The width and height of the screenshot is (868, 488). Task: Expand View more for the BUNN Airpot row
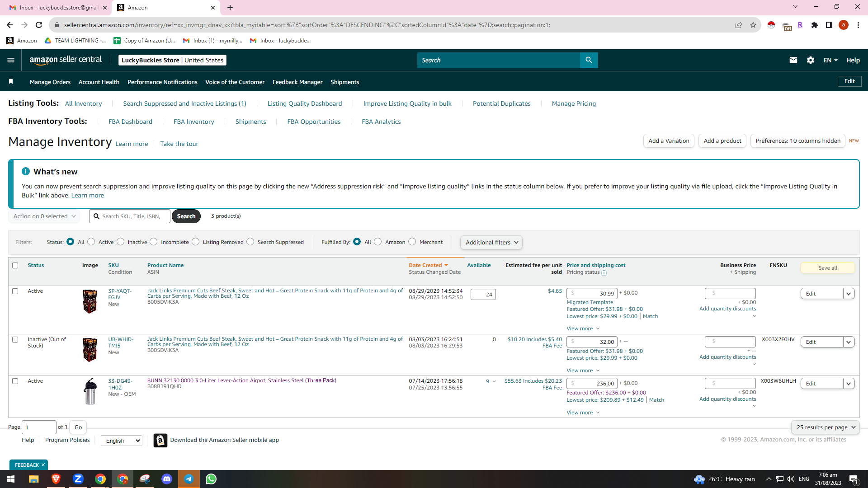[583, 413]
